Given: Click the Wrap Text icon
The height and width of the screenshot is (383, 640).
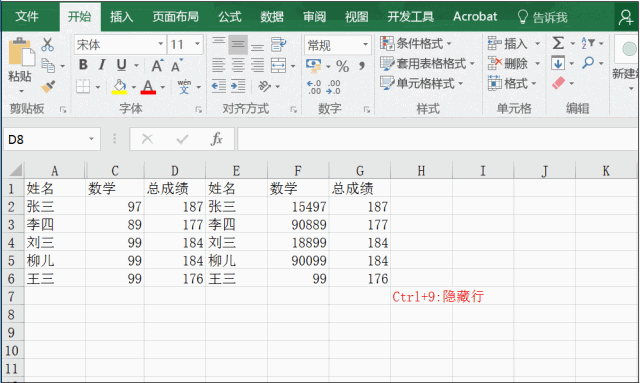Looking at the screenshot, I should (x=279, y=45).
